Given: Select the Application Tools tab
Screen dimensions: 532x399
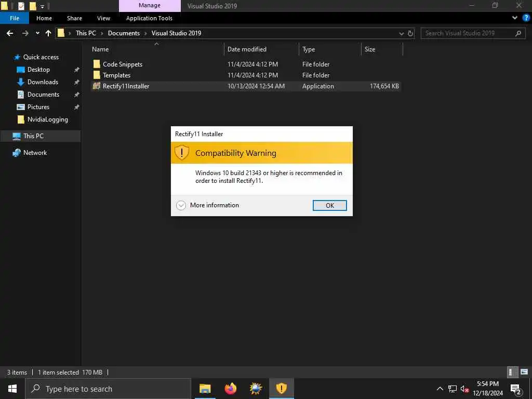Looking at the screenshot, I should point(149,18).
